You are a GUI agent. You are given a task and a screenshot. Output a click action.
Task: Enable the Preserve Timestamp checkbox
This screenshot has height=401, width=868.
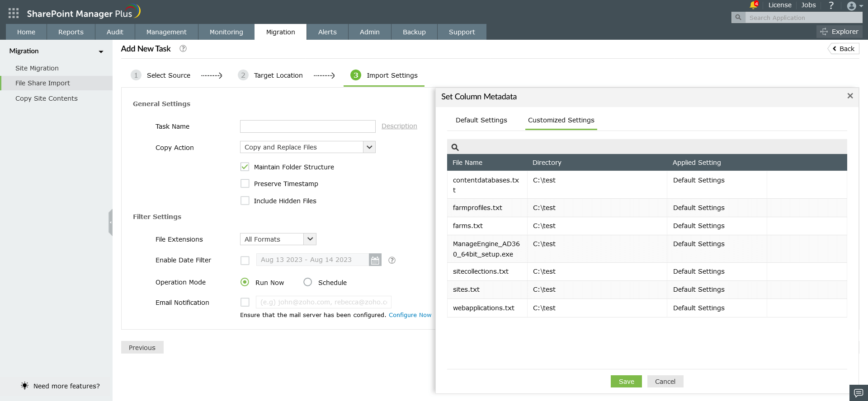[245, 184]
